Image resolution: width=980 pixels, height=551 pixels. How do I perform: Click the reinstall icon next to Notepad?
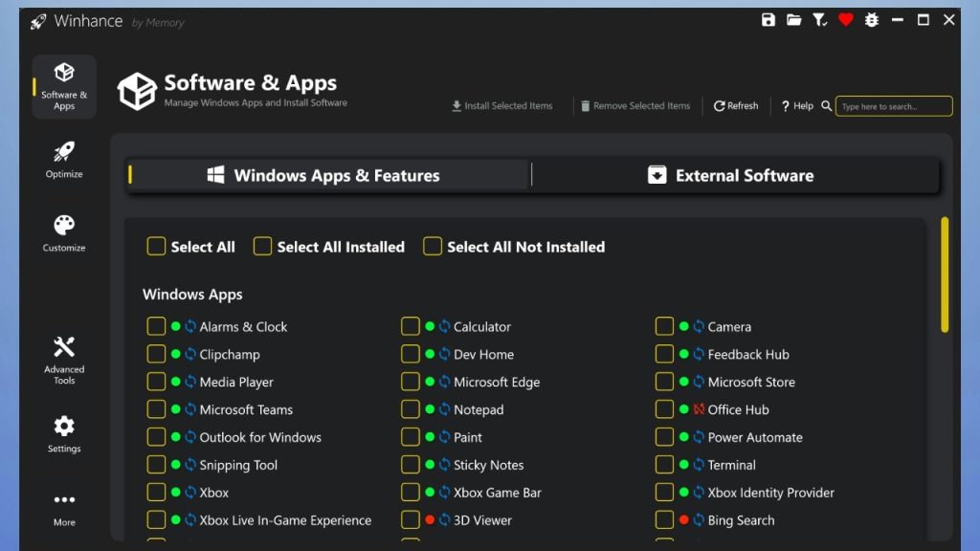[444, 409]
